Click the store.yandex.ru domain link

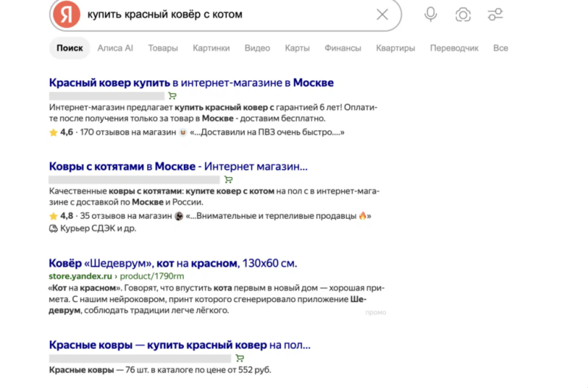tap(80, 276)
